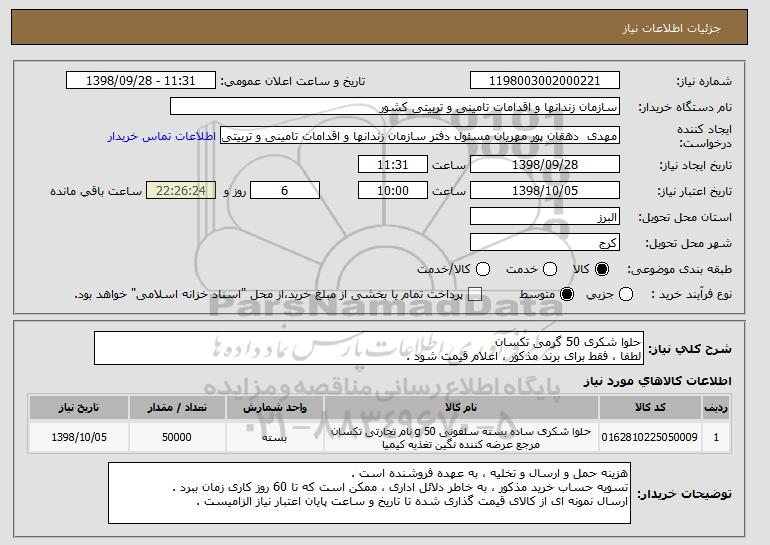Click the تعداد / مقدار column header
Image resolution: width=770 pixels, height=545 pixels.
click(177, 408)
